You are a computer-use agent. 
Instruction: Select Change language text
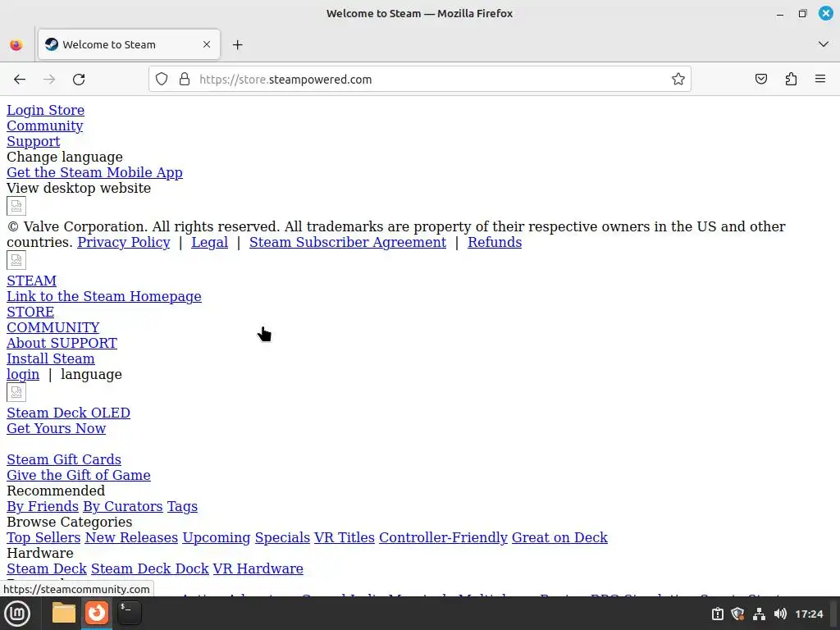[65, 157]
